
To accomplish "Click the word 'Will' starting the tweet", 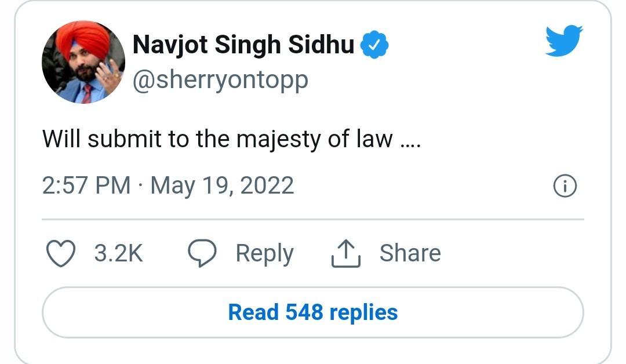I will (x=60, y=139).
